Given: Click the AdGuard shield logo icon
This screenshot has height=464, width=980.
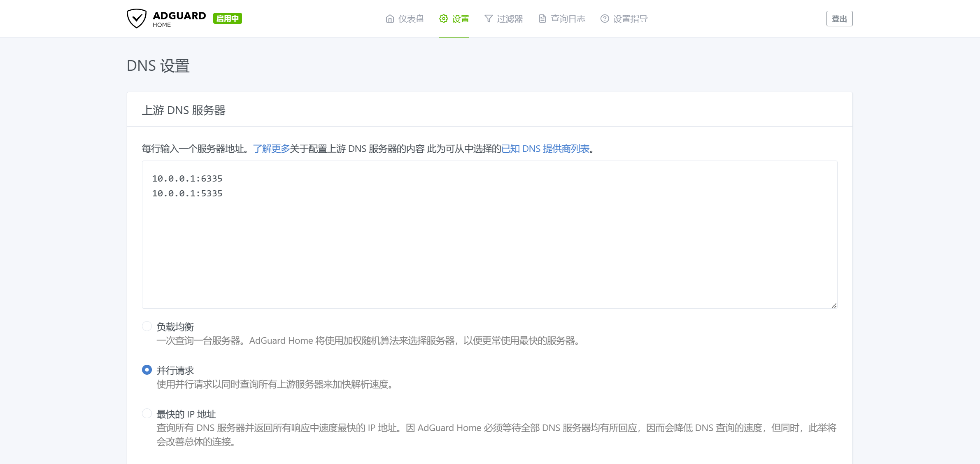Looking at the screenshot, I should click(x=136, y=19).
